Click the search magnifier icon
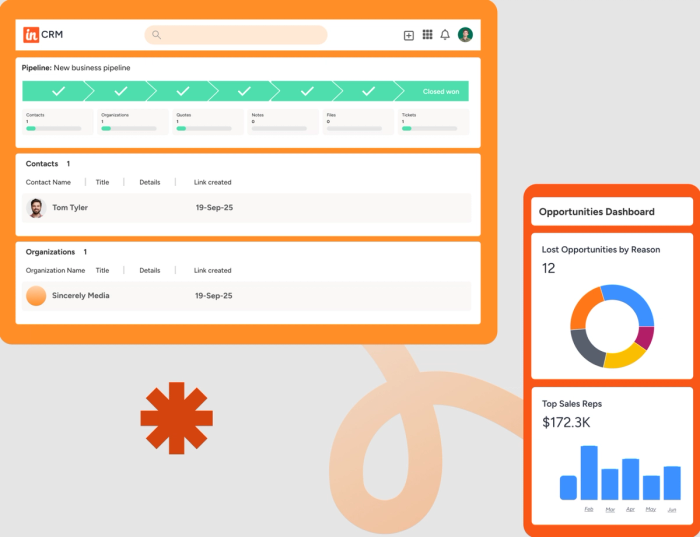The image size is (700, 537). pyautogui.click(x=156, y=35)
